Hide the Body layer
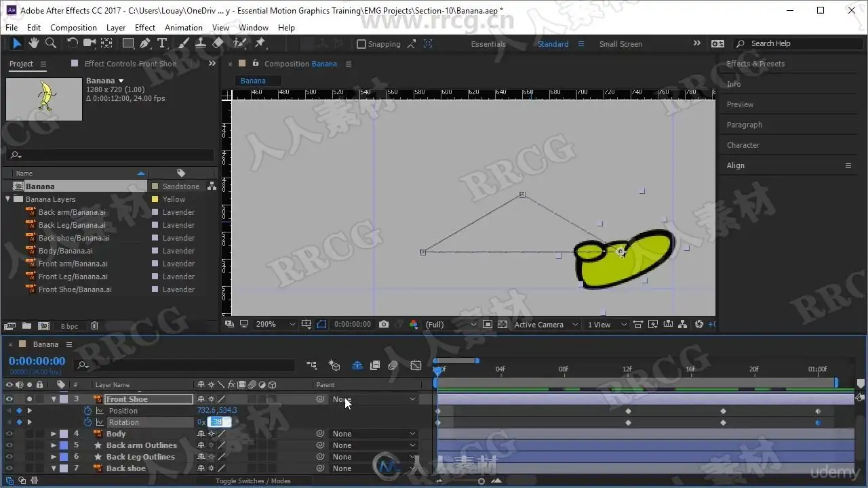Screen dimensions: 868x488 [9, 434]
